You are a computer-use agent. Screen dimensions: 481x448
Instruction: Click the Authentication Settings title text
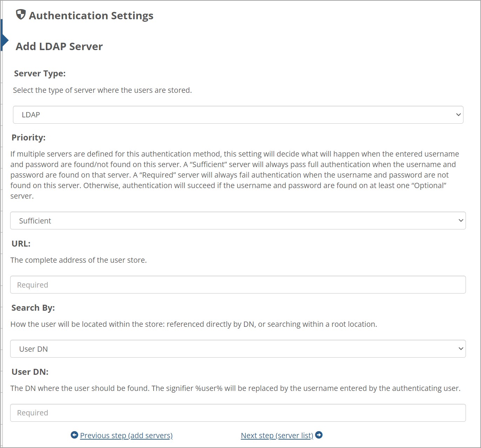91,15
